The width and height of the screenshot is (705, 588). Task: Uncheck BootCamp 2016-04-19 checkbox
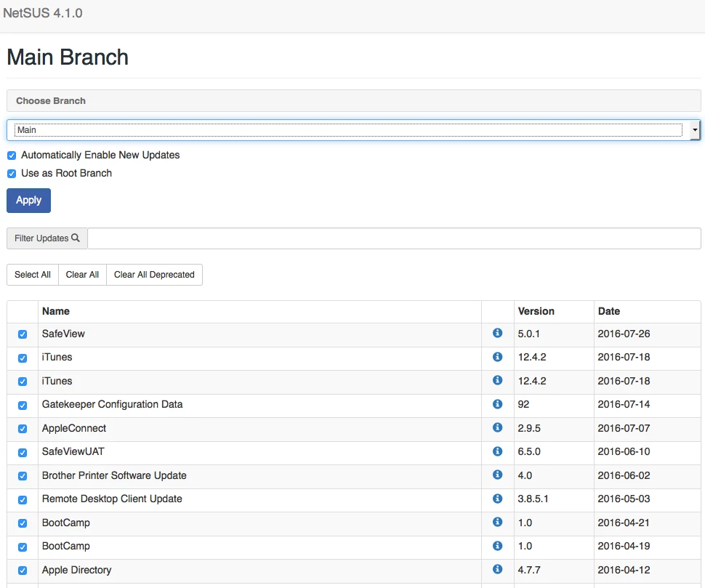pyautogui.click(x=23, y=547)
